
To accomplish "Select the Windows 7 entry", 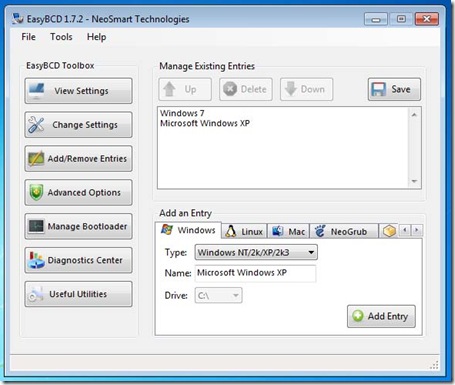I will [182, 113].
